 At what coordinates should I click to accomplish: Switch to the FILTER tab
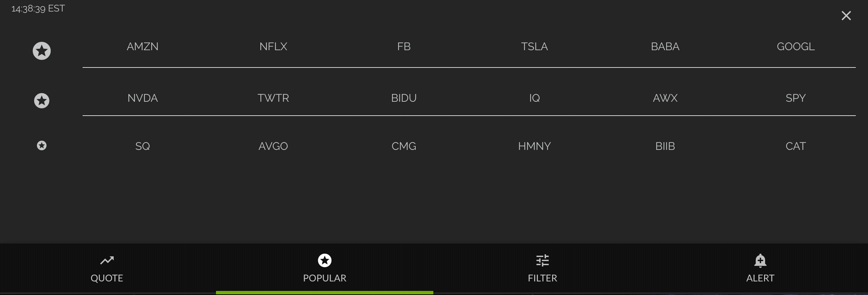pos(543,278)
